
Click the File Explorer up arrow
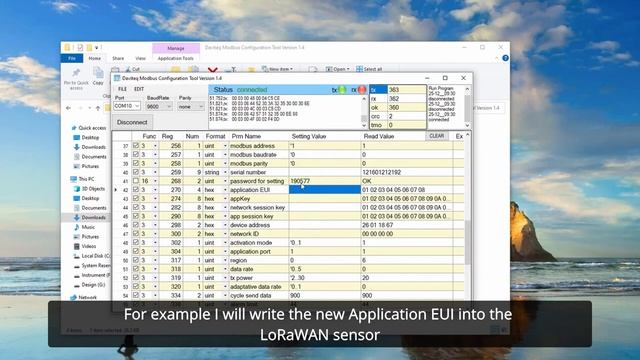98,108
